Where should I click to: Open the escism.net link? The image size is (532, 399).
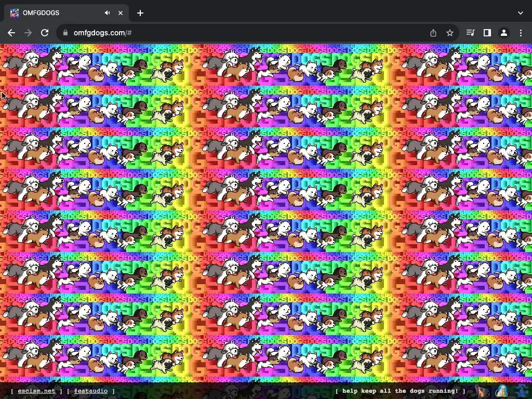tap(36, 391)
